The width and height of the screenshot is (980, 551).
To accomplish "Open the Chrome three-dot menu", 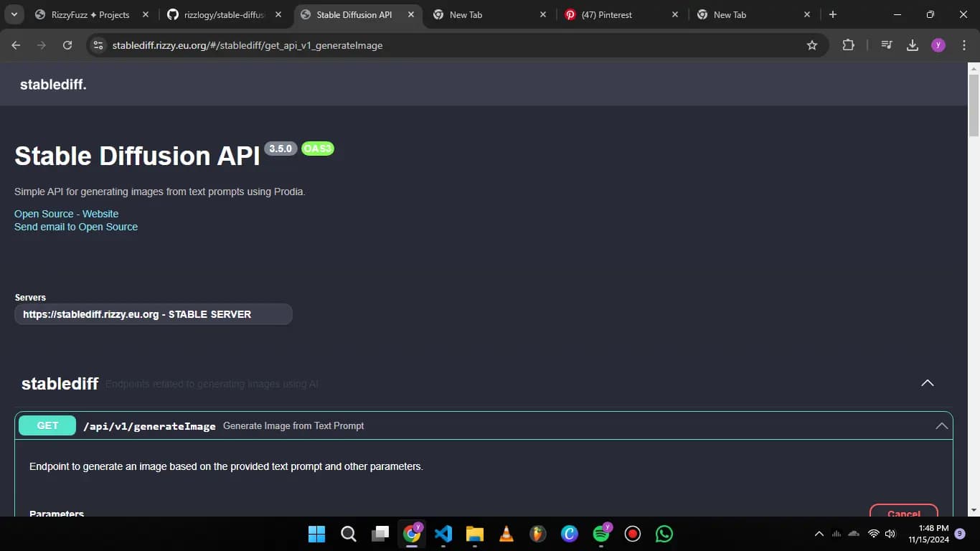I will point(964,45).
